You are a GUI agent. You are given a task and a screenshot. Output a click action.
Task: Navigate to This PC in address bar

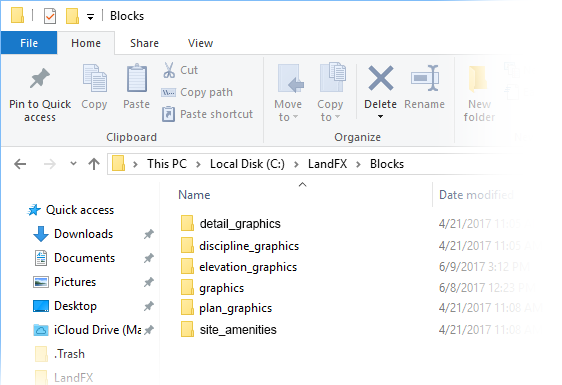pyautogui.click(x=167, y=164)
